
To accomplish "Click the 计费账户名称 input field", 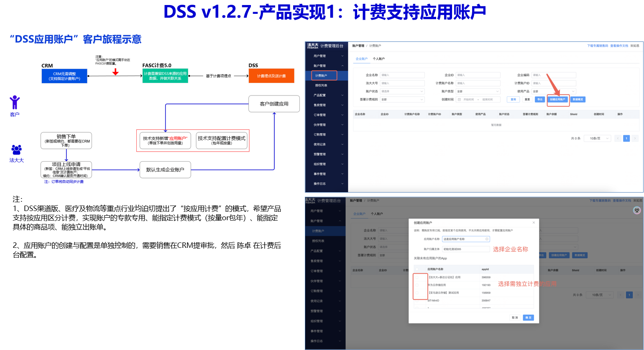I will pos(478,83).
